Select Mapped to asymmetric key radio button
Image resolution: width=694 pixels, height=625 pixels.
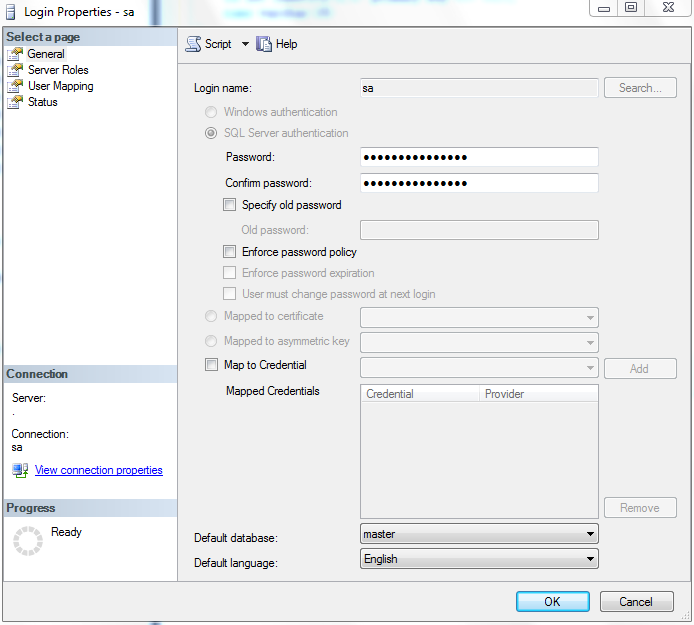point(211,341)
